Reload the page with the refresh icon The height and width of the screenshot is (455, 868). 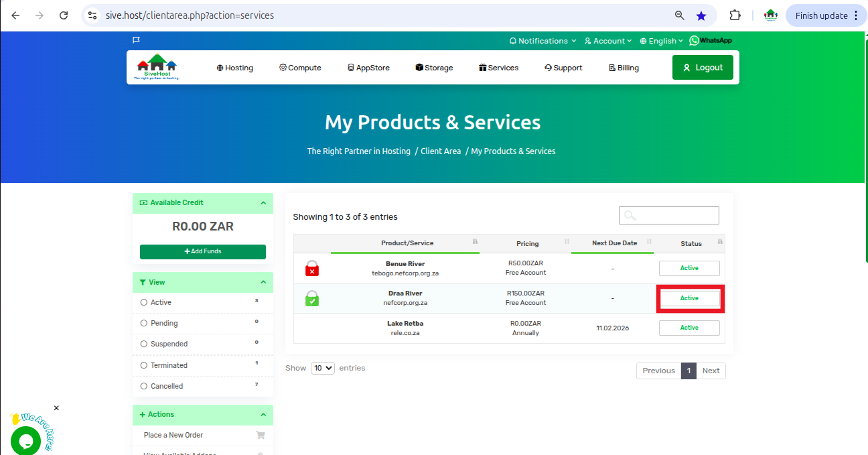click(64, 15)
